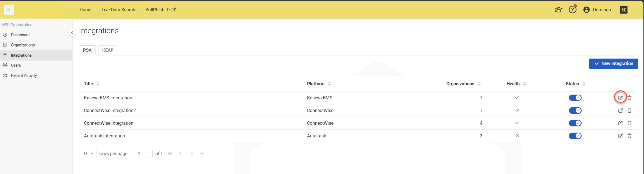Open the BullPhish ID external link

160,10
